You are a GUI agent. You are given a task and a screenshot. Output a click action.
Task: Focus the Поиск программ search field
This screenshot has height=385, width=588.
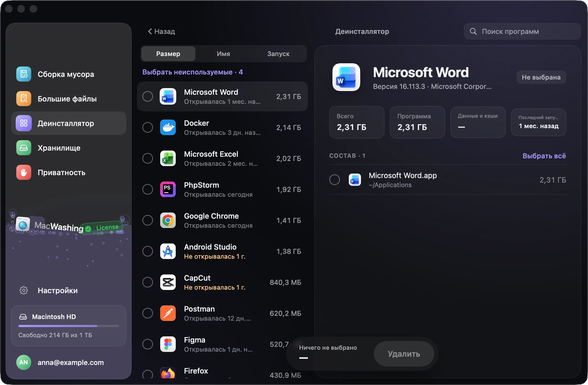522,32
